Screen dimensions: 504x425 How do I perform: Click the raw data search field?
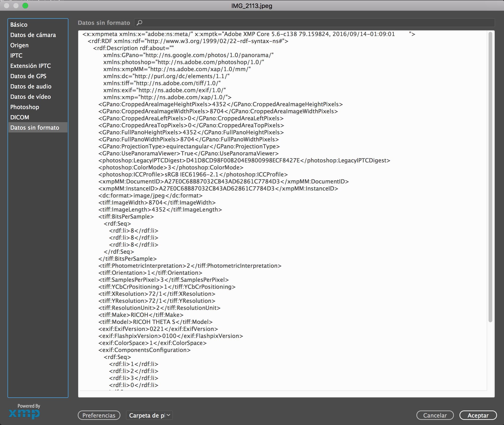[314, 23]
